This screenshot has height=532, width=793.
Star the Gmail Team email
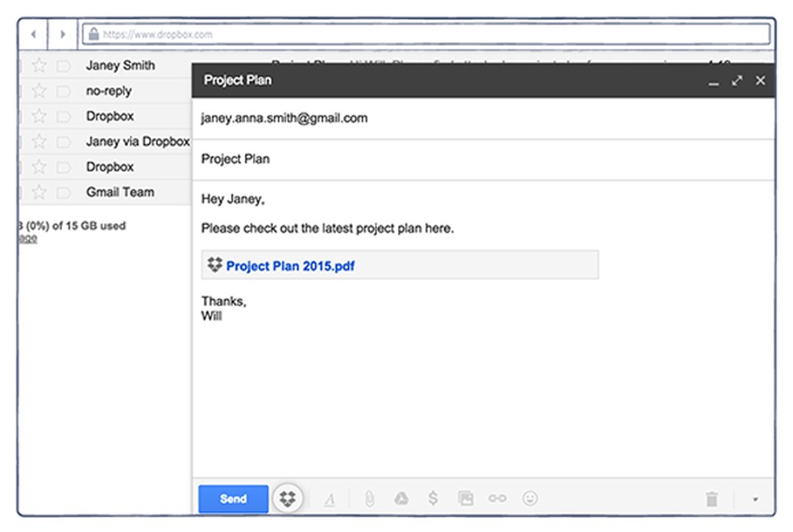[38, 192]
